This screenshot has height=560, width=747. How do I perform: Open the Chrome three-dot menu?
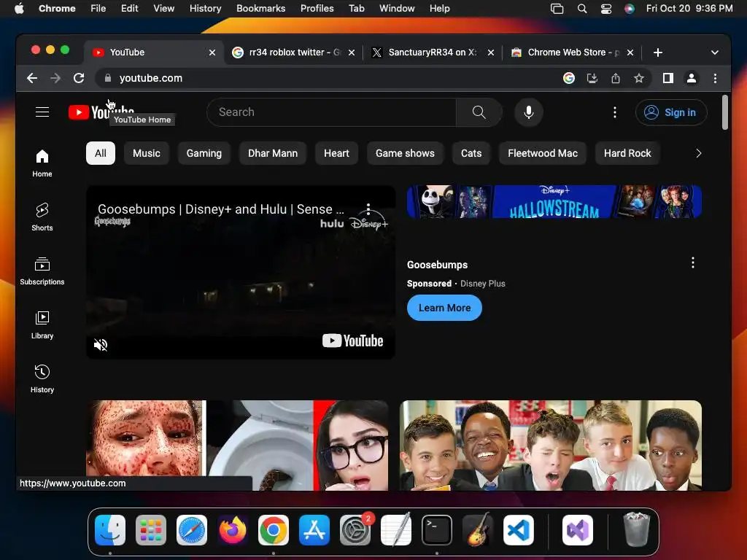tap(715, 78)
